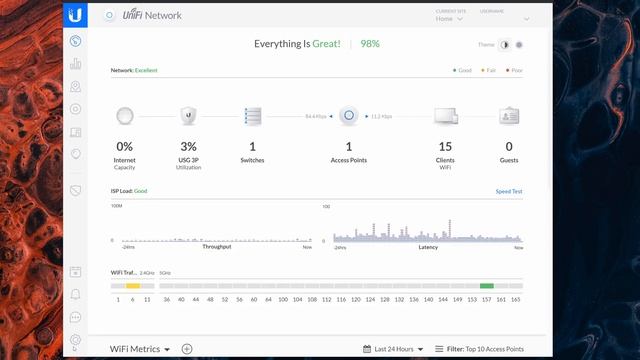Click the 2.4GHz band label

[x=147, y=273]
